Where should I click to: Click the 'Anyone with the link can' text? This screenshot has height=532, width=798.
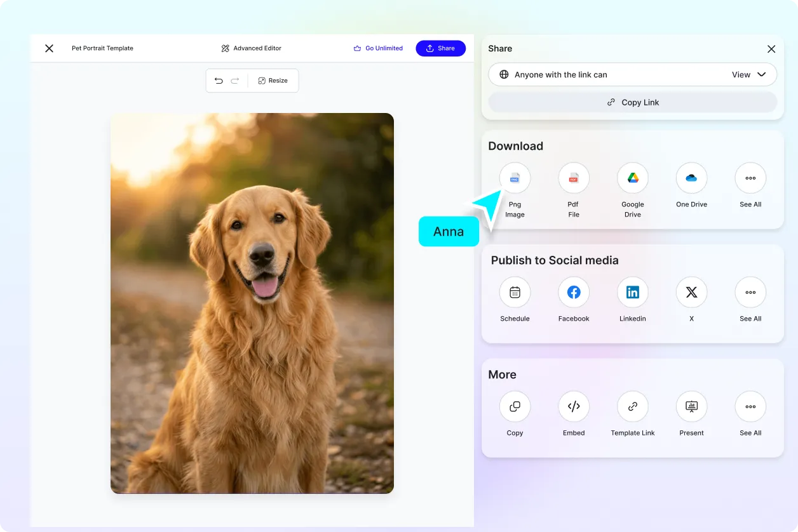click(x=561, y=74)
